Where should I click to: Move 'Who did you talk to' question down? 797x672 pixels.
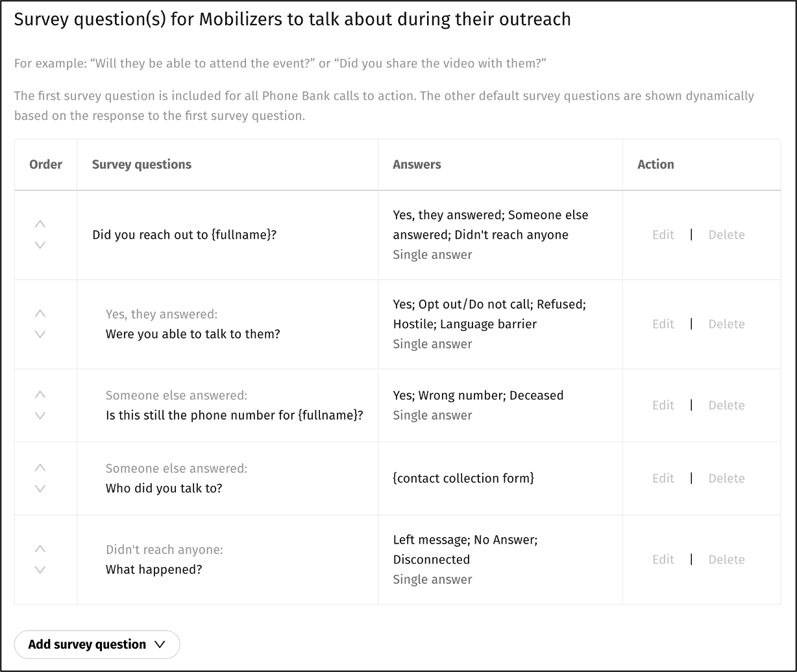pyautogui.click(x=40, y=488)
